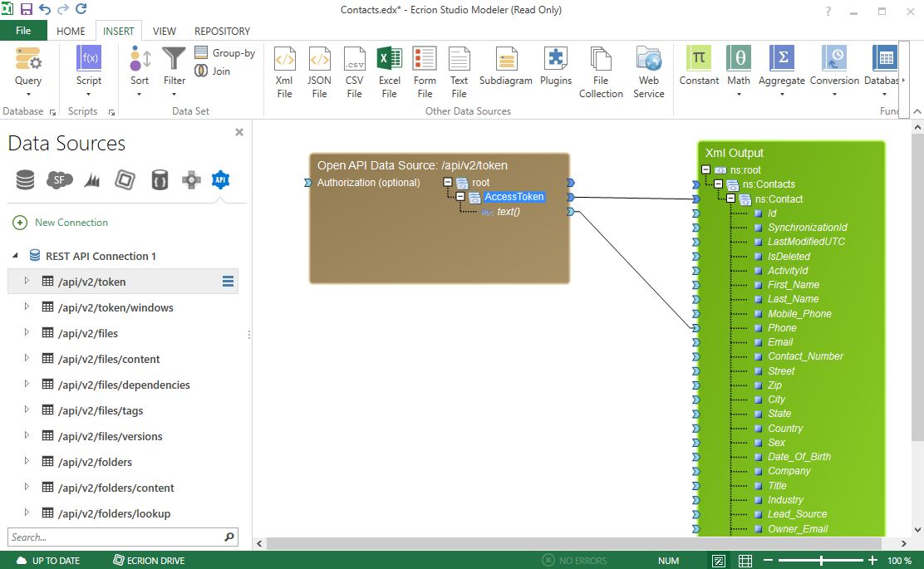Screen dimensions: 924x569
Task: Expand the /api/v2/token tree item
Action: pos(25,281)
